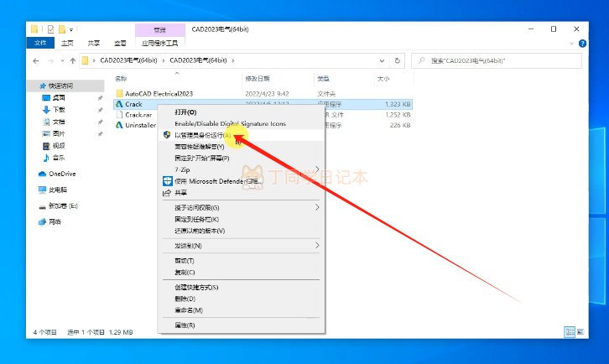Switch to the Home ribbon tab
Viewport: 609px width, 364px height.
tap(67, 43)
